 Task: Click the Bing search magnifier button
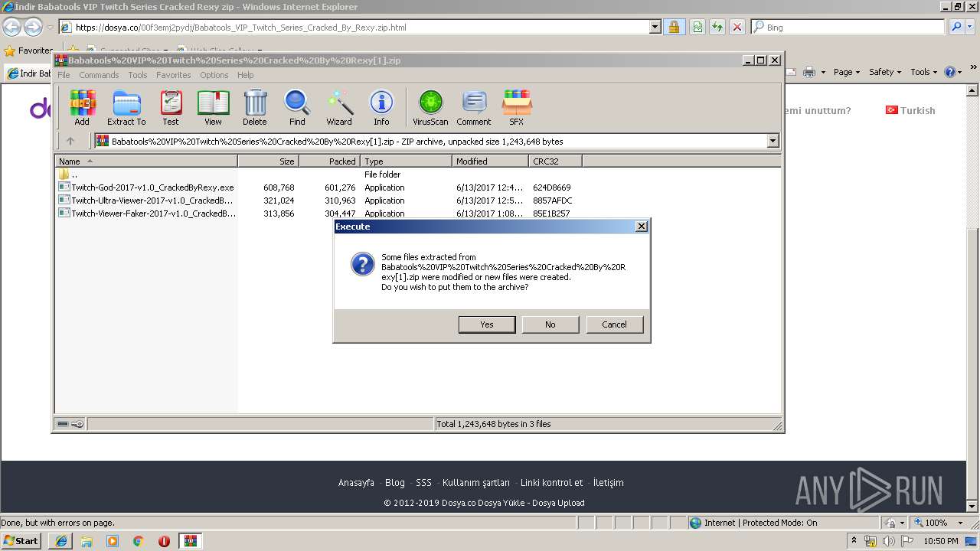956,27
